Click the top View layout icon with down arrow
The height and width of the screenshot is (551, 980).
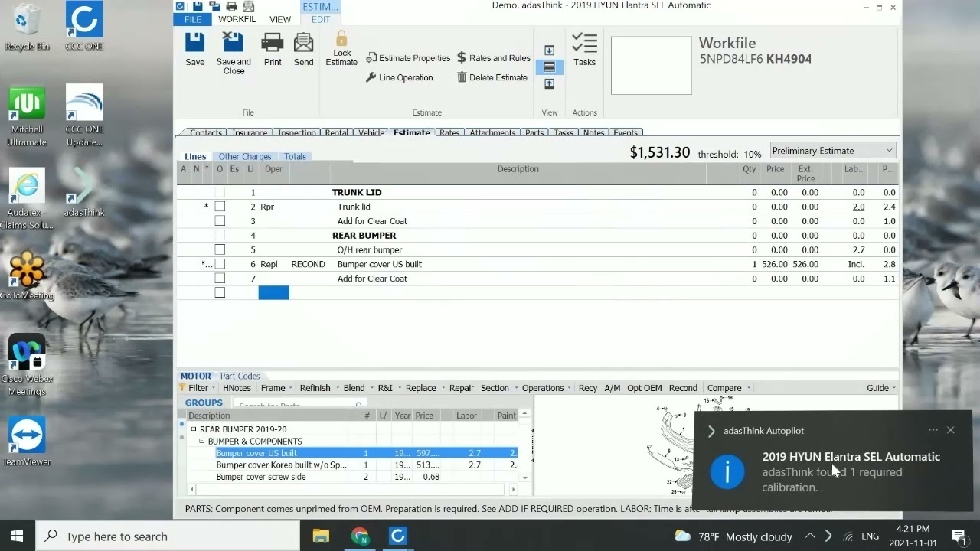pyautogui.click(x=549, y=51)
